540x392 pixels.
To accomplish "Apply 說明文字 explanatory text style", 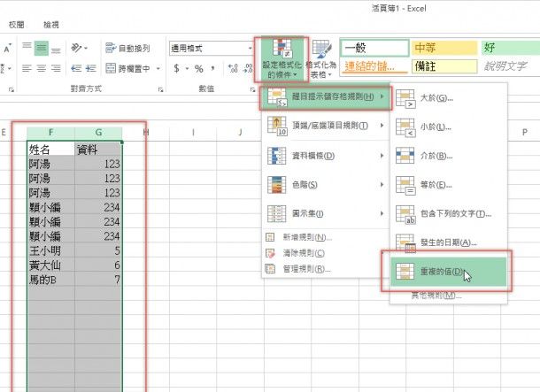I will (x=511, y=66).
